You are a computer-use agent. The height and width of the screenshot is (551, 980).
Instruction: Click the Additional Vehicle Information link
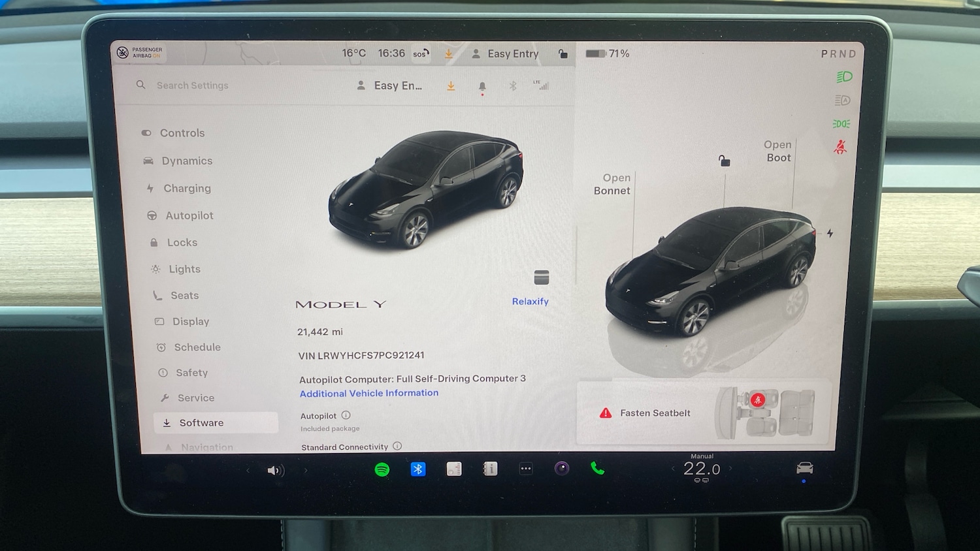pos(369,393)
